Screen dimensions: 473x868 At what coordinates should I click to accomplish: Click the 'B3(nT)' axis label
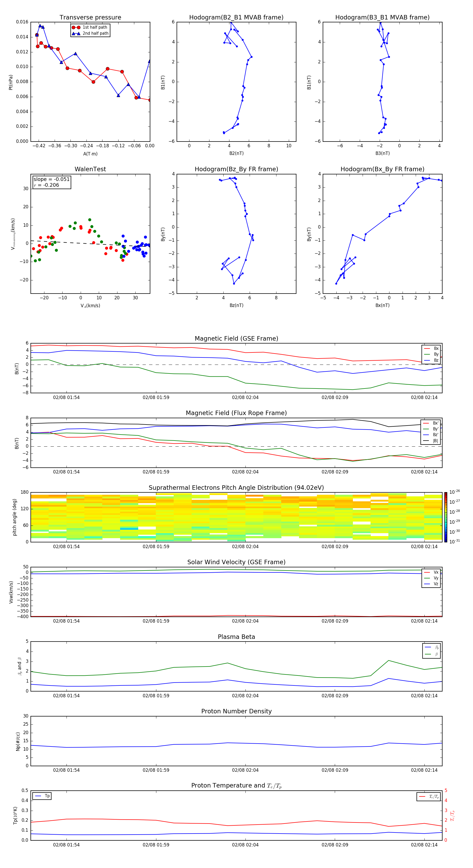382,153
